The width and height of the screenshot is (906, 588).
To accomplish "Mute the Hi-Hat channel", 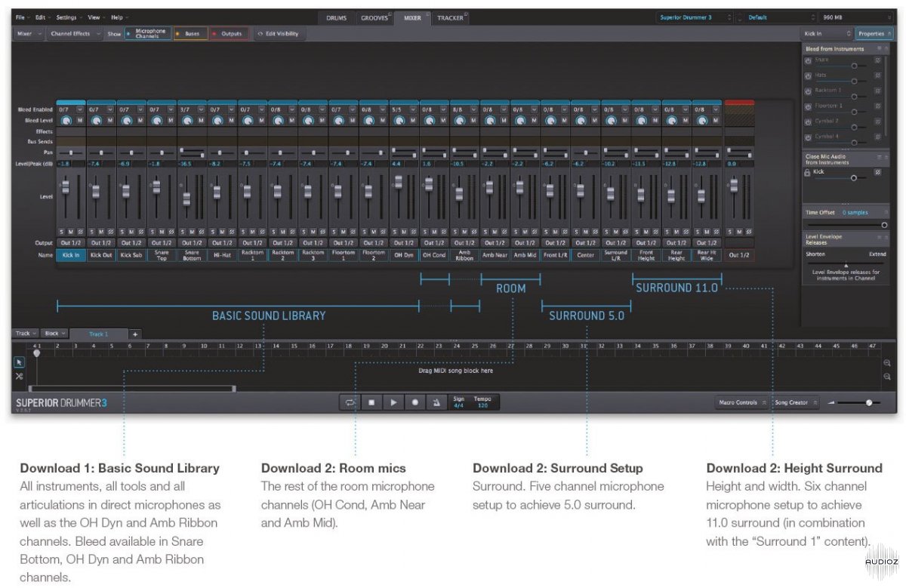I will [222, 232].
